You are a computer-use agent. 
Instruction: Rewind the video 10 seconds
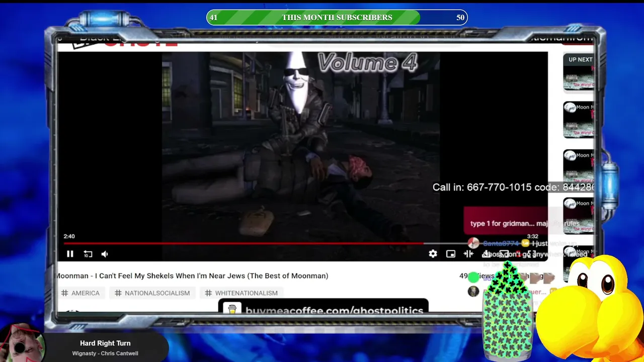pos(88,254)
